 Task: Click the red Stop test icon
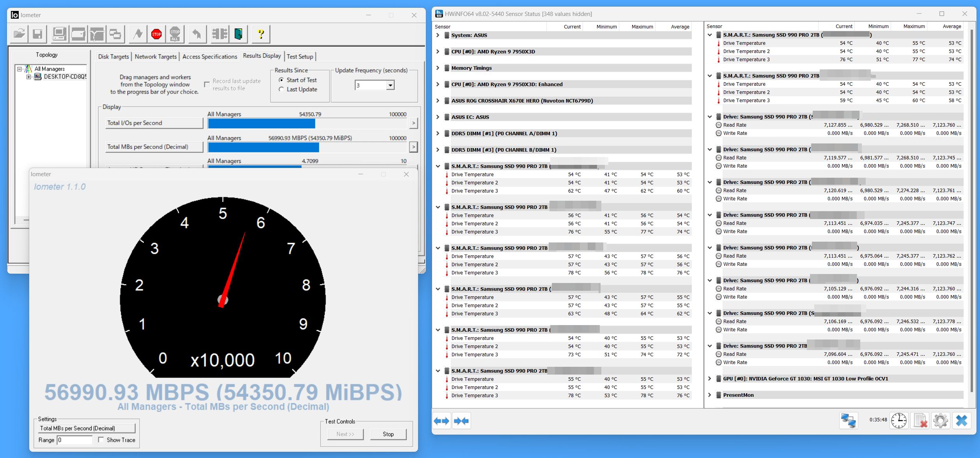point(156,34)
